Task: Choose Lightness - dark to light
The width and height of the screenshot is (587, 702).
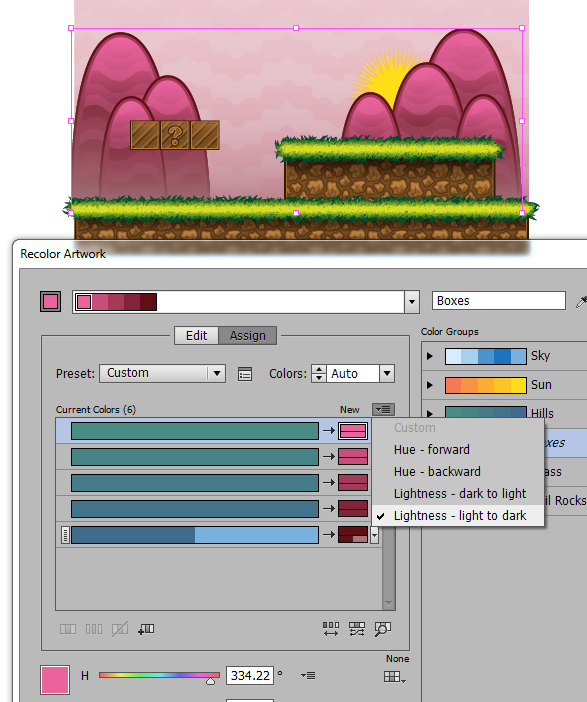Action: point(460,493)
